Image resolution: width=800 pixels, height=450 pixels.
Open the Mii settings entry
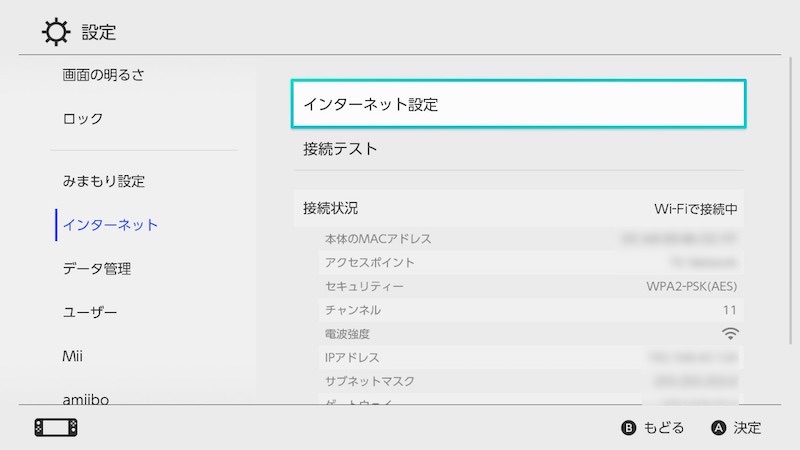(x=74, y=356)
